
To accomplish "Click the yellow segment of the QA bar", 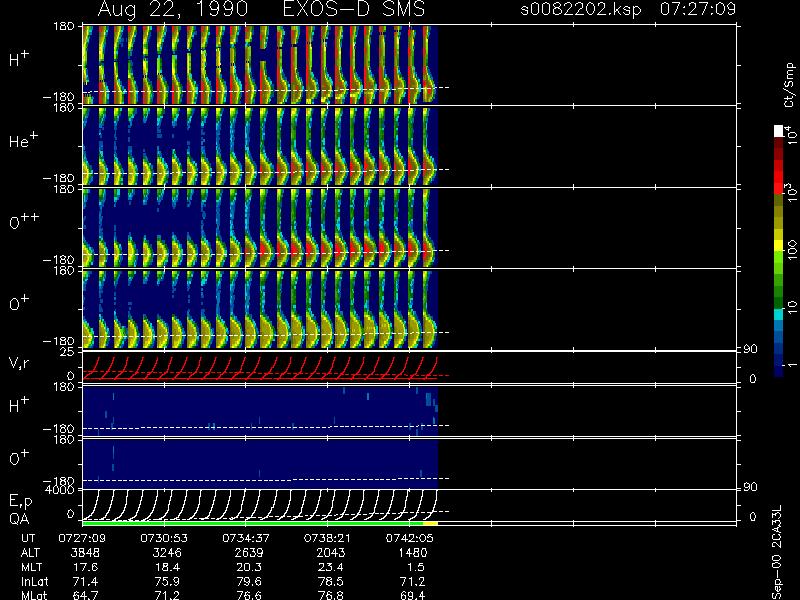I will coord(431,523).
